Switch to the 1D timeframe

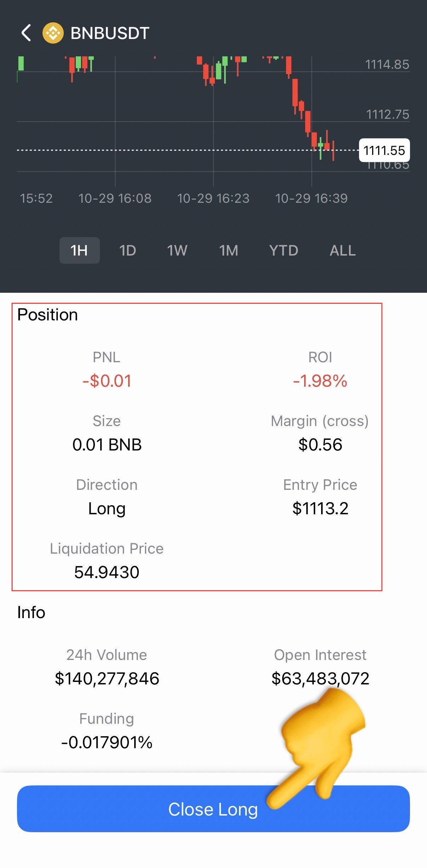click(128, 250)
